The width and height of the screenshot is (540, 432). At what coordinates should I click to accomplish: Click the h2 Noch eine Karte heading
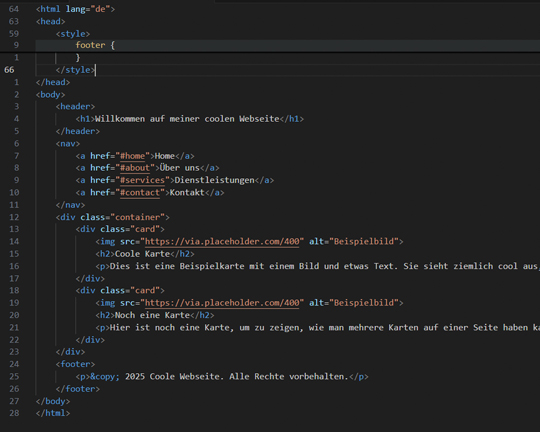coord(155,316)
